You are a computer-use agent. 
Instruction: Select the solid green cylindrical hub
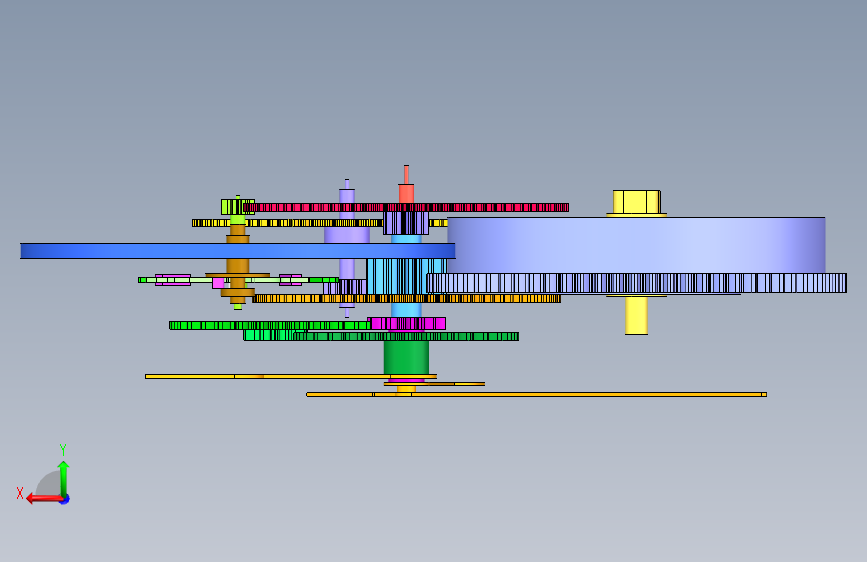406,357
